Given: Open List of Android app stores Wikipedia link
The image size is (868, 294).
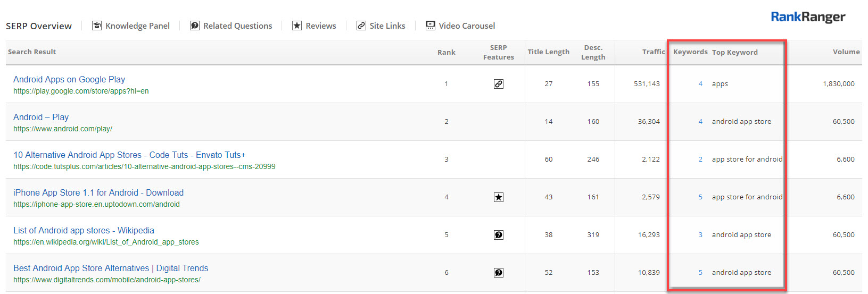Looking at the screenshot, I should coord(84,230).
